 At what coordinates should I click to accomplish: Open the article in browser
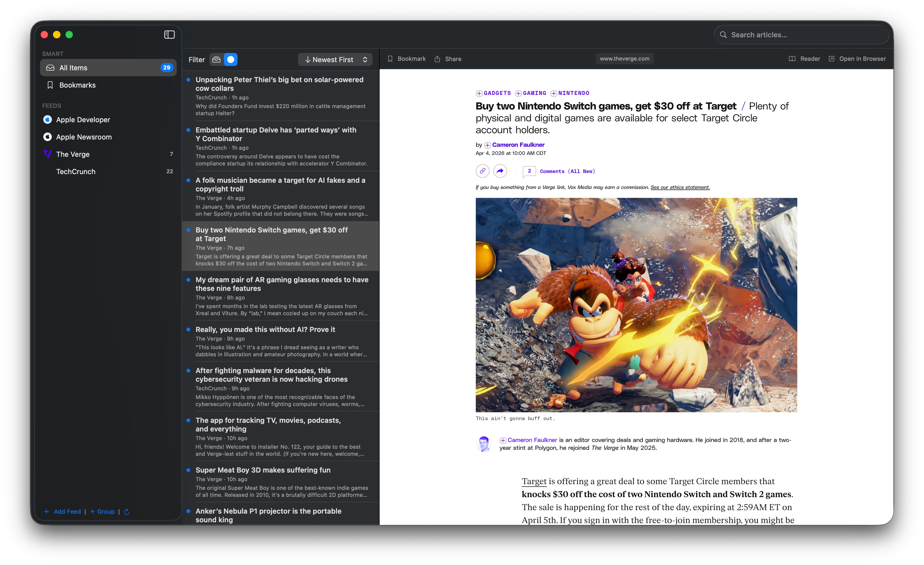click(x=857, y=58)
